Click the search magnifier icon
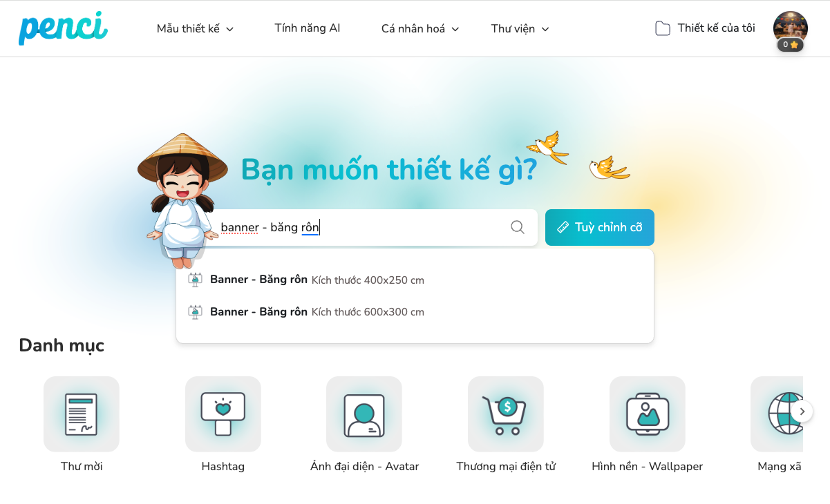830x504 pixels. (518, 227)
